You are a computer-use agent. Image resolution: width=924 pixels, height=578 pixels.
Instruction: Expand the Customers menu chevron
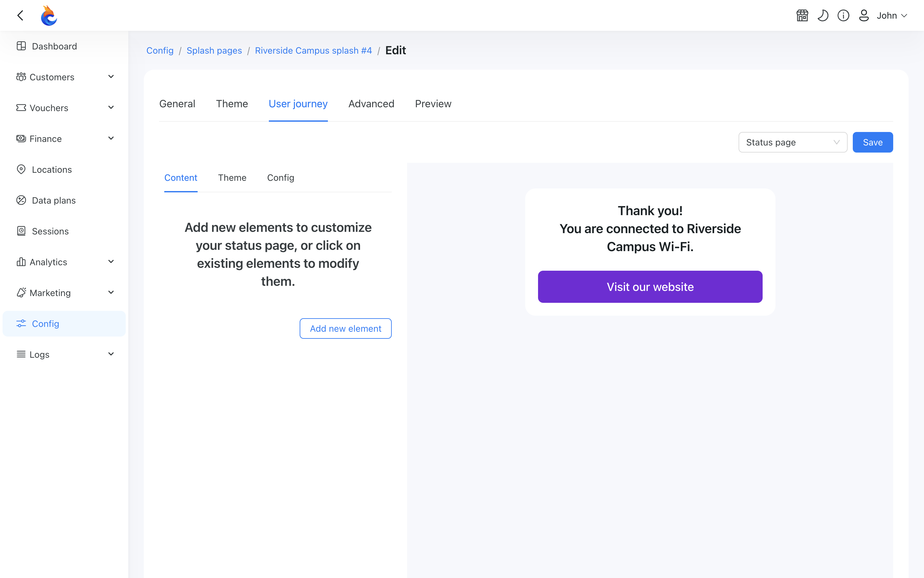111,77
